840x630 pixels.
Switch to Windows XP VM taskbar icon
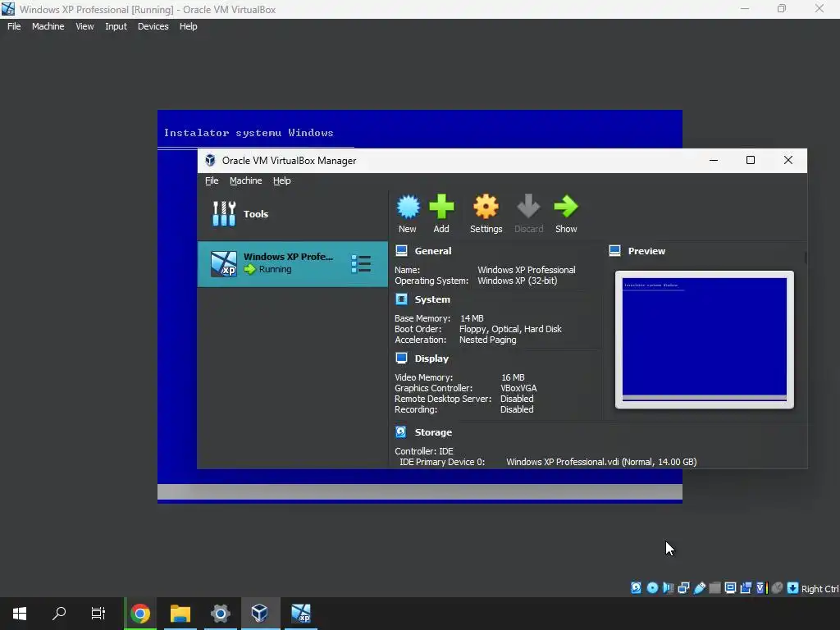point(300,614)
